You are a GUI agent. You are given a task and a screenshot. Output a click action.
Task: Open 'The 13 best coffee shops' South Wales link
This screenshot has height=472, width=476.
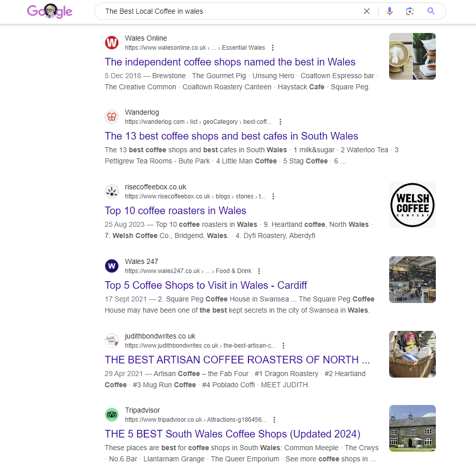(231, 136)
